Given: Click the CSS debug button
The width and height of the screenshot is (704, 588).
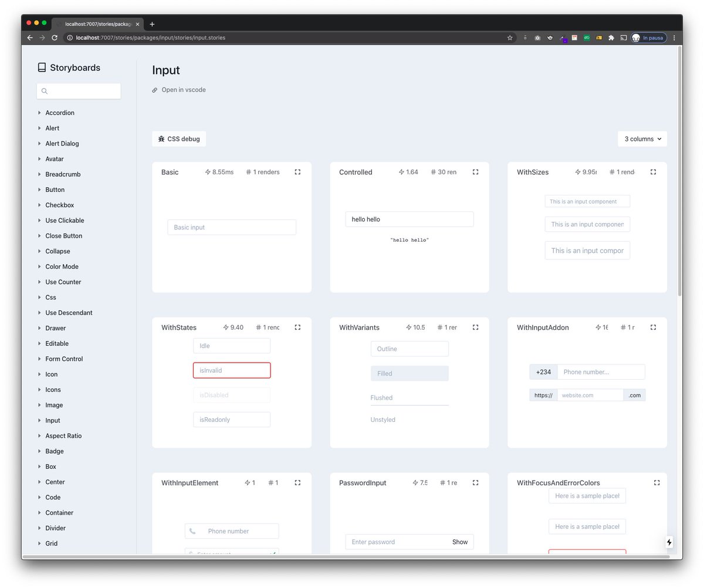Looking at the screenshot, I should tap(179, 139).
